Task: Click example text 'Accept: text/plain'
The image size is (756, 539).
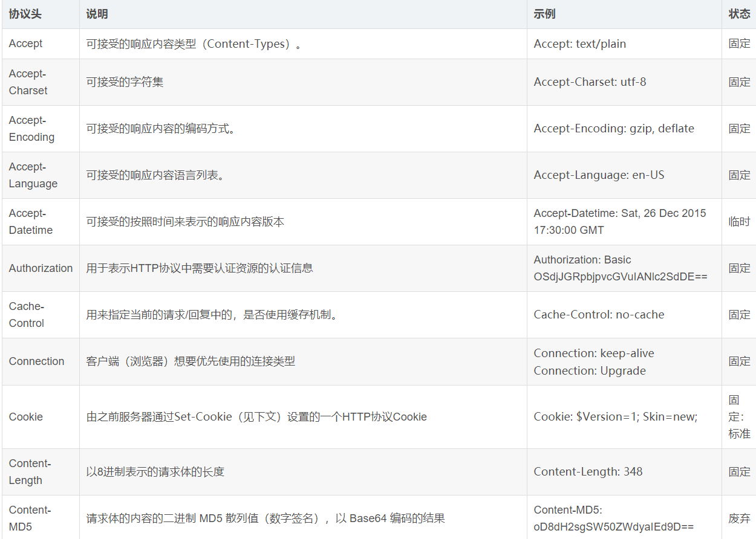Action: tap(579, 44)
